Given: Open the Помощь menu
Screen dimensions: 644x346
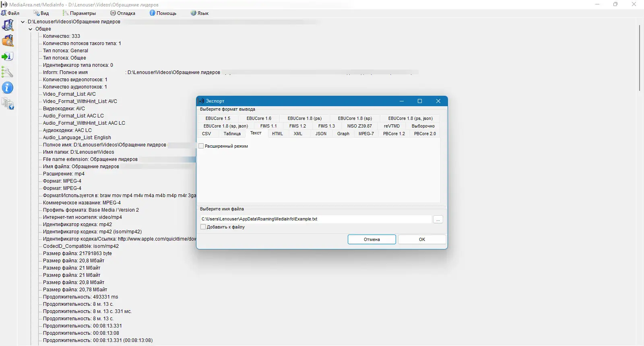Looking at the screenshot, I should tap(163, 13).
